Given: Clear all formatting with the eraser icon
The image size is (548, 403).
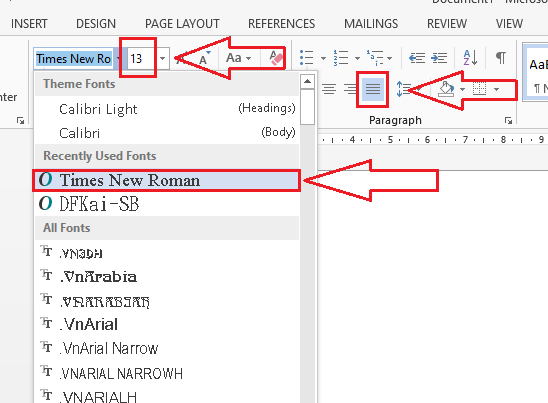Looking at the screenshot, I should pyautogui.click(x=276, y=58).
